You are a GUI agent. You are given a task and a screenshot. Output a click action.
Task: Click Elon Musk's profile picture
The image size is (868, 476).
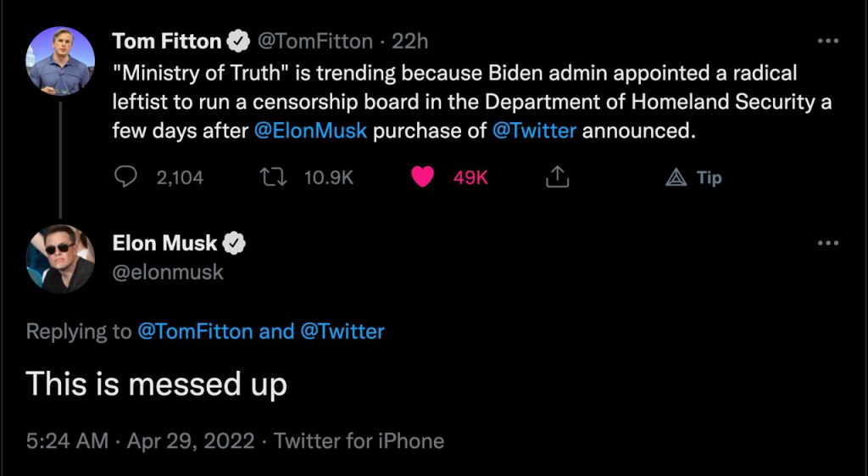pos(60,257)
